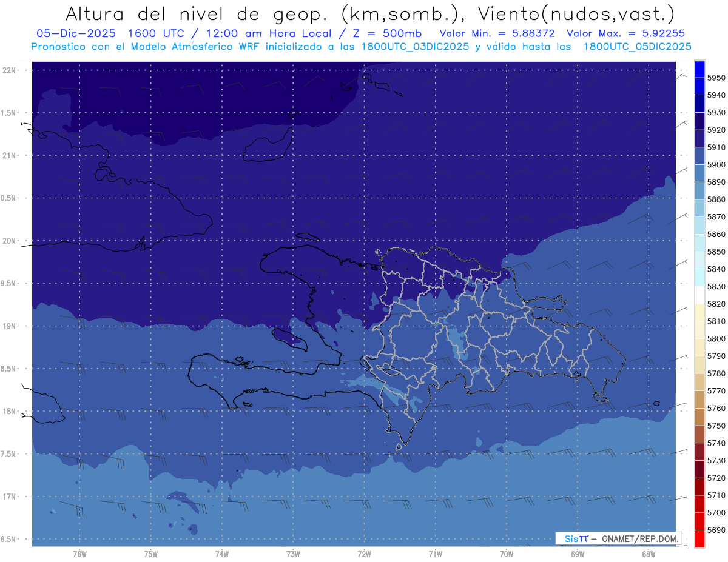Click the map title 'Altura del nivel de geop.'
This screenshot has width=728, height=562.
(197, 13)
